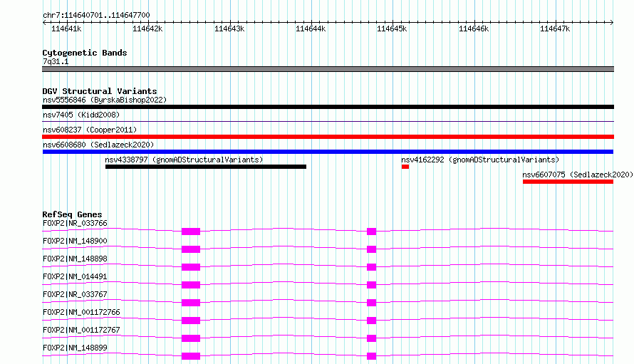
Task: Open the FOXP2|NM_148899 transcript label
Action: [x=76, y=348]
